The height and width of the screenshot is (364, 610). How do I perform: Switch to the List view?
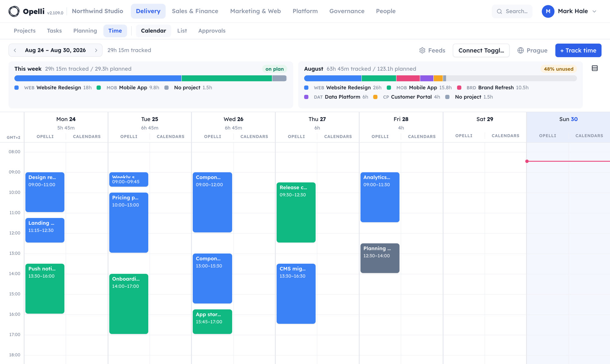click(182, 31)
